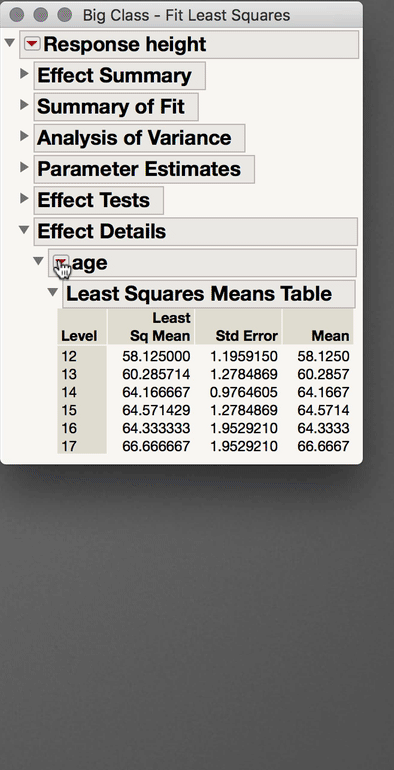Click the mean value 66.6667
Viewport: 394px width, 770px height.
point(323,446)
